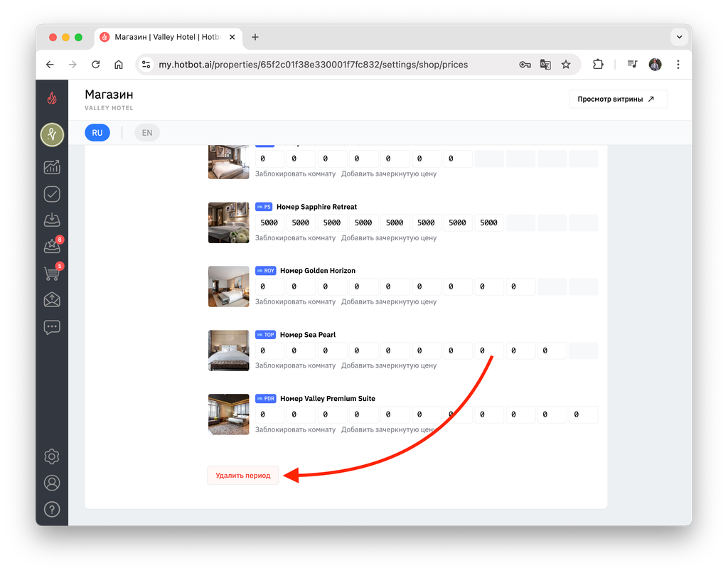
Task: Open the user profile icon in sidebar
Action: (52, 483)
